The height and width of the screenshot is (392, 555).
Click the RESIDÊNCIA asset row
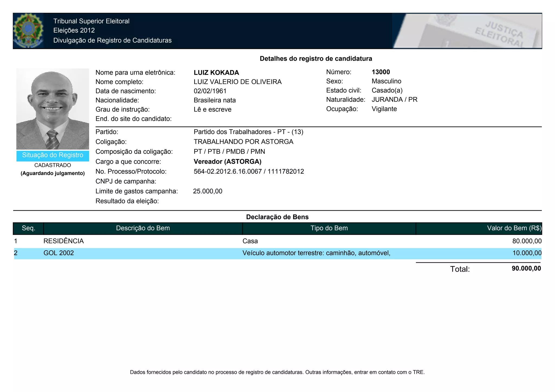[x=63, y=241]
